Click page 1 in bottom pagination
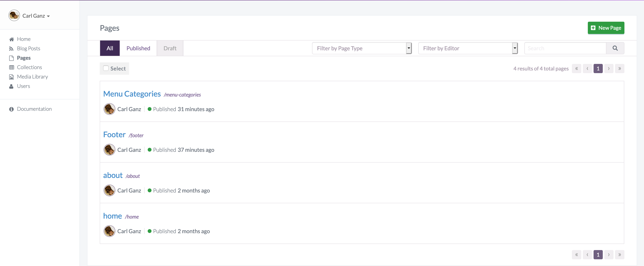Screen dimensions: 644x266 tap(598, 255)
